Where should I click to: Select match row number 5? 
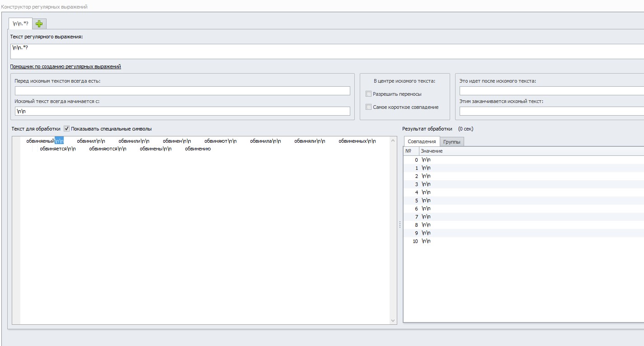pos(524,201)
